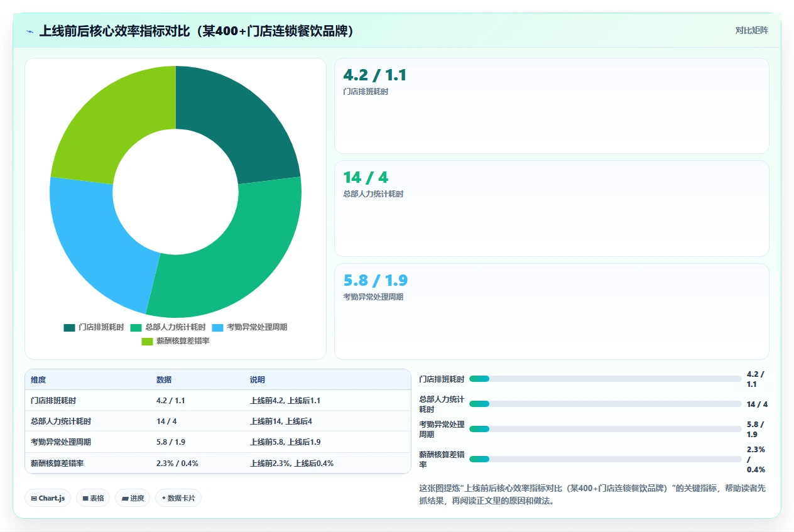This screenshot has width=794, height=532.
Task: Click the 门店排班耗时 progress bar
Action: coord(605,379)
